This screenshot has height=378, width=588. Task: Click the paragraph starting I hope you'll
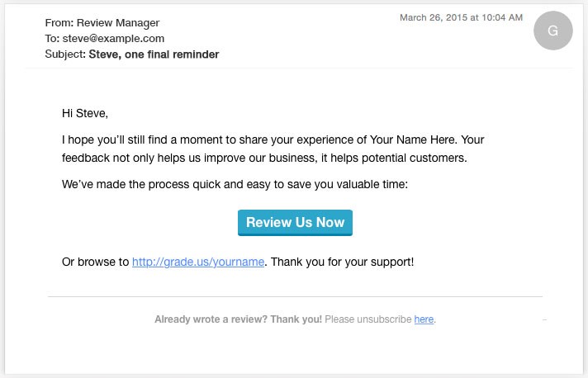[273, 149]
